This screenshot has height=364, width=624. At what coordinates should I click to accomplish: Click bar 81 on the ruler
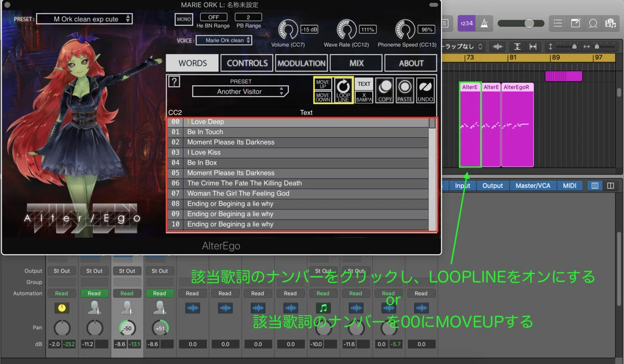(x=513, y=57)
